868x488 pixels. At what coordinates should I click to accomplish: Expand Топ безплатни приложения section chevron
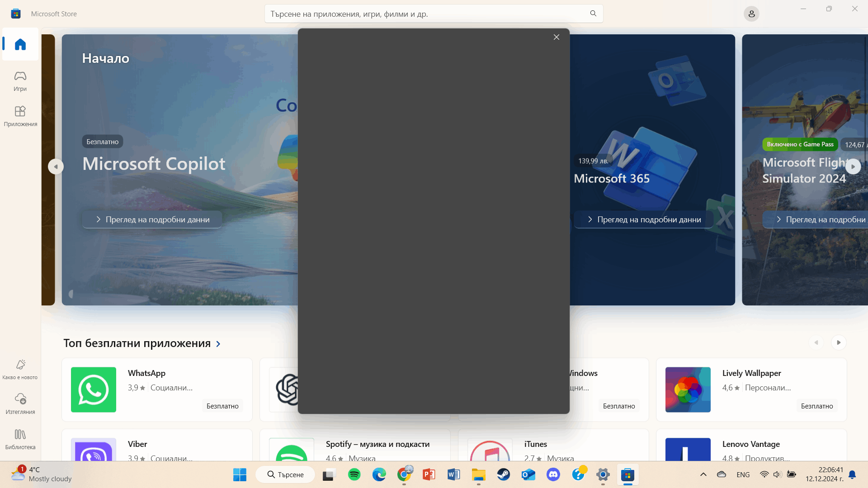[x=218, y=344]
